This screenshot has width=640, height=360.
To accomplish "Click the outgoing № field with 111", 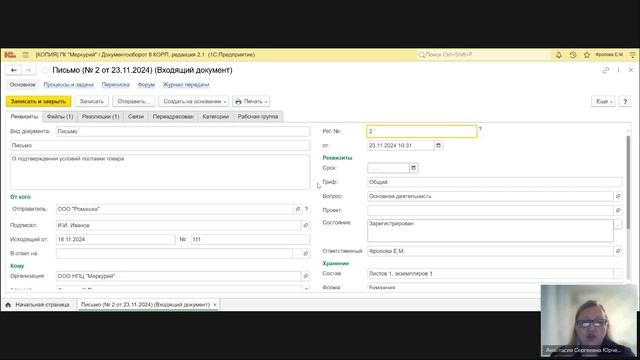I will click(x=250, y=240).
